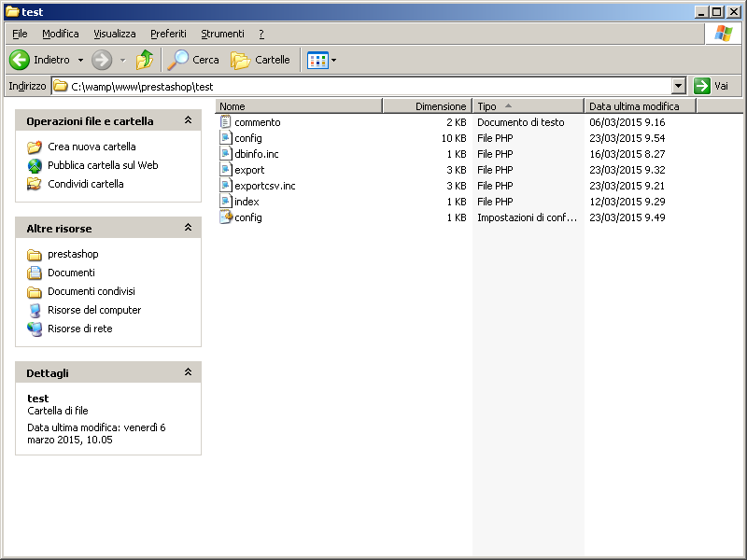The width and height of the screenshot is (747, 560).
Task: Open the Preferiti menu
Action: [169, 34]
